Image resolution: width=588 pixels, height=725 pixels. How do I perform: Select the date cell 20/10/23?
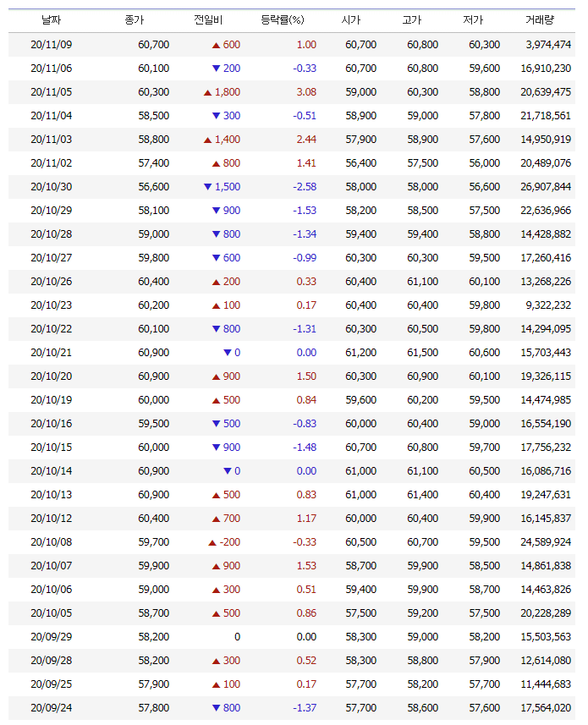coord(52,305)
